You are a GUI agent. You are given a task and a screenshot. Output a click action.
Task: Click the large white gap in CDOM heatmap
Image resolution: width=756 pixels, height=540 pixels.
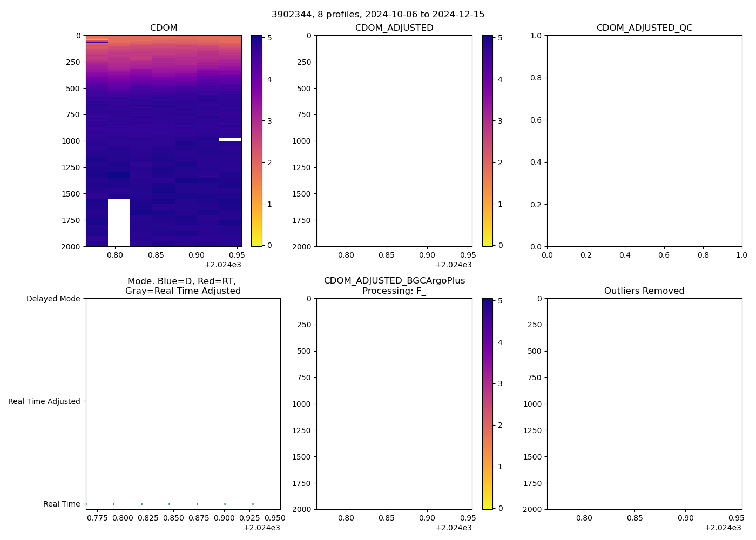point(119,222)
